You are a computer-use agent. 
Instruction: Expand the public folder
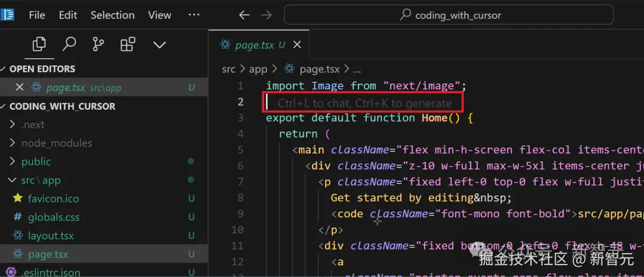[36, 161]
